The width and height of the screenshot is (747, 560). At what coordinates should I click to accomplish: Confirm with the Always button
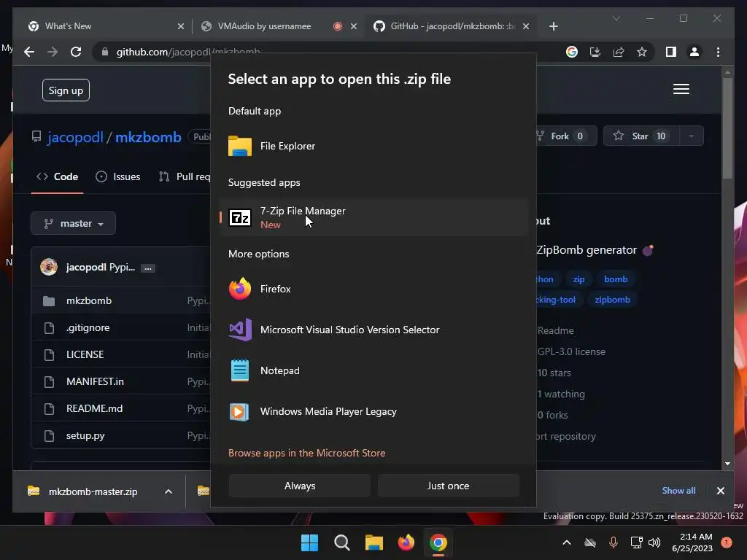[x=300, y=486]
